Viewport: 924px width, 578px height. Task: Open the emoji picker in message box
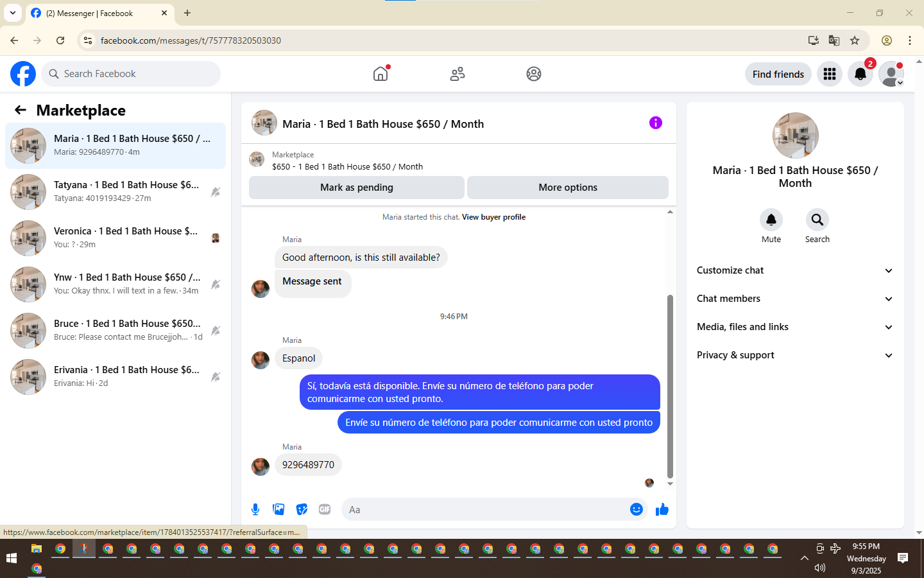(637, 509)
